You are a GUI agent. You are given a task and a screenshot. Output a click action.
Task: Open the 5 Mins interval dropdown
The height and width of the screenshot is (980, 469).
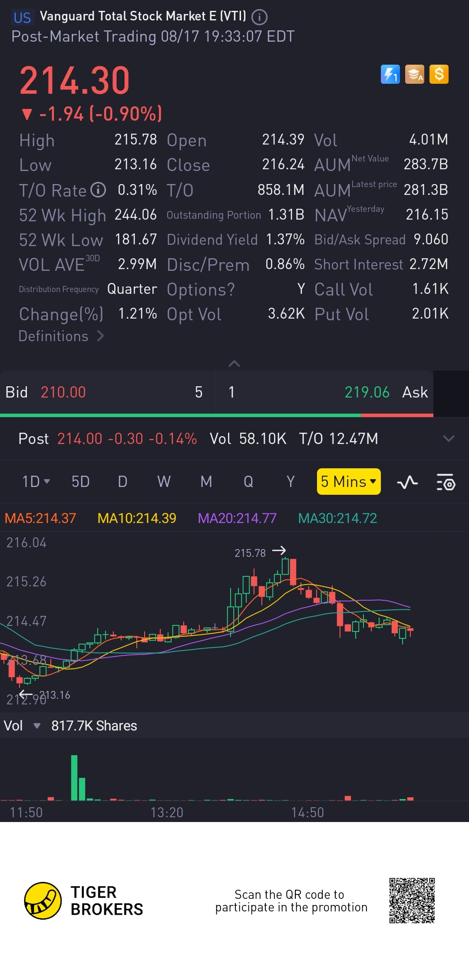[x=349, y=481]
